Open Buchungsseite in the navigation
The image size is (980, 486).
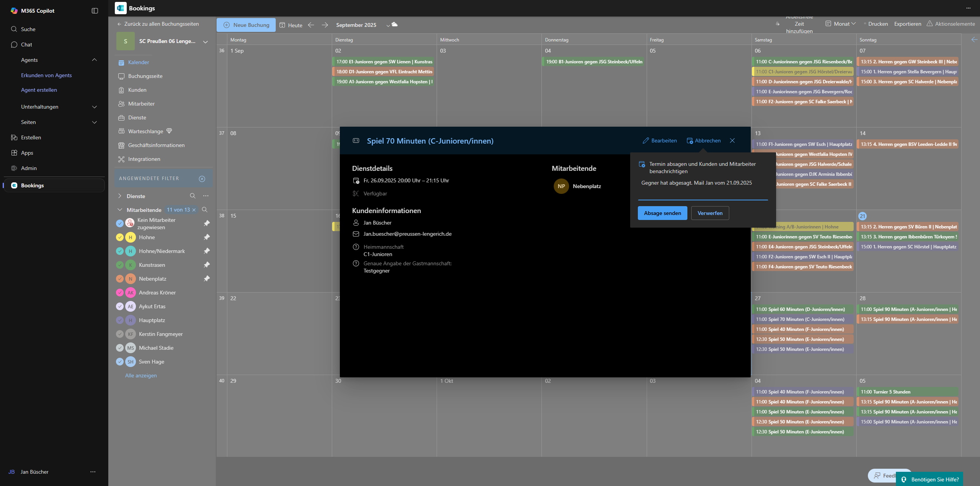tap(145, 76)
